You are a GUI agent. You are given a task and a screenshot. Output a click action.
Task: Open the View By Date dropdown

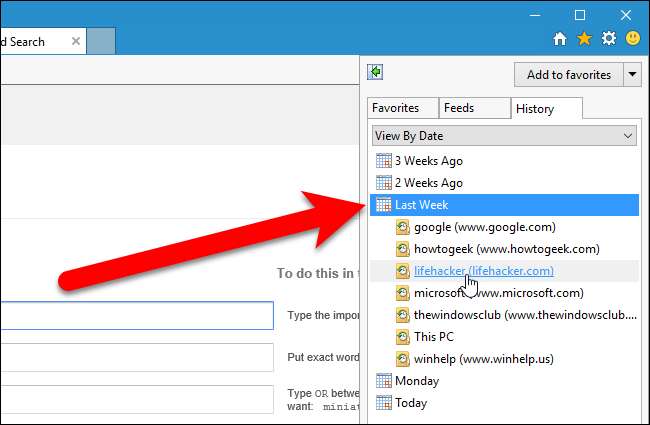pos(504,136)
